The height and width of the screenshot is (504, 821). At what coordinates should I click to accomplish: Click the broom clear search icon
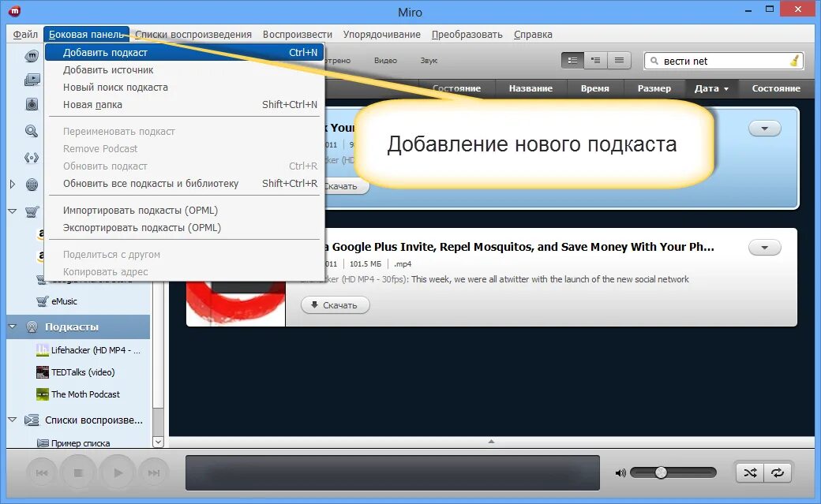[794, 61]
